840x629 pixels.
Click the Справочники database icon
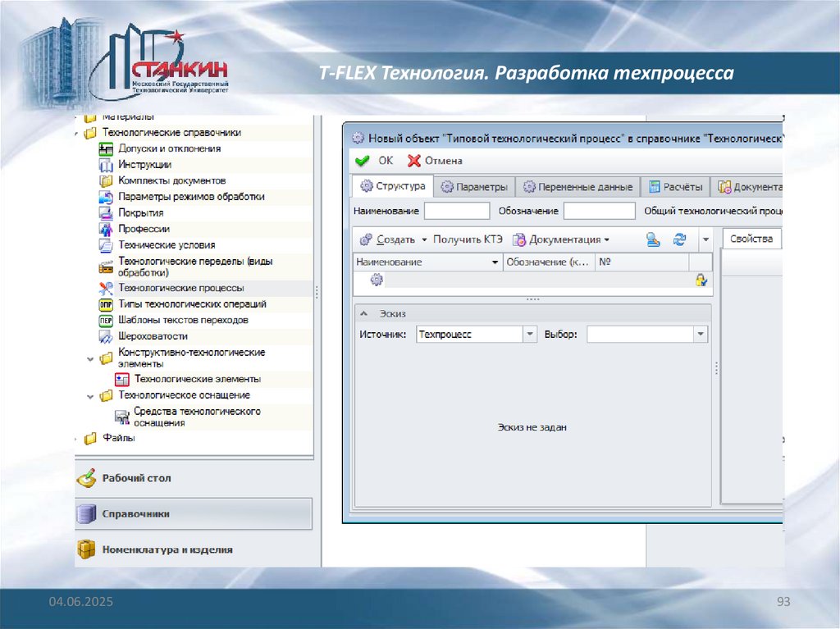(86, 513)
